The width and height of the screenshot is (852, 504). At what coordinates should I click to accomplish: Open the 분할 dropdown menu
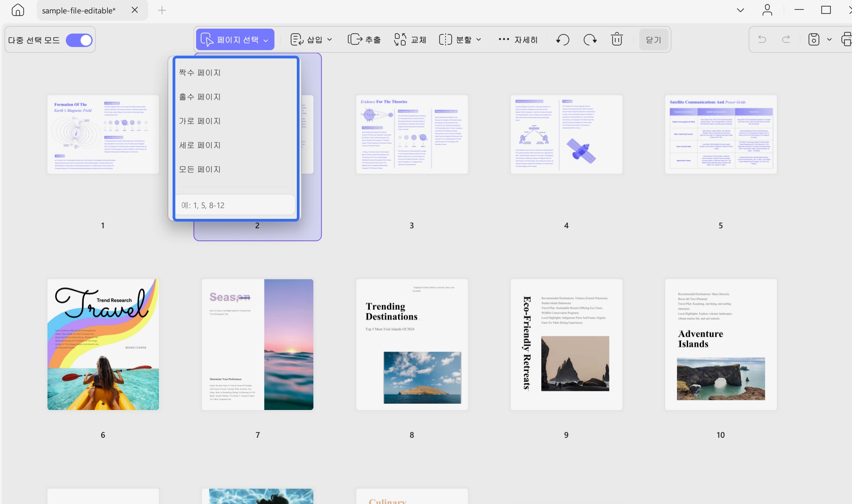(x=460, y=40)
